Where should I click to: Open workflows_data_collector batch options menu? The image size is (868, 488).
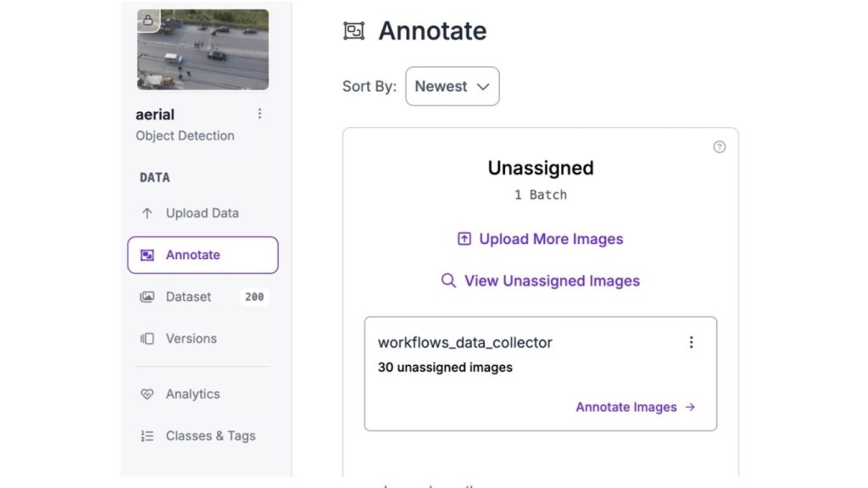tap(692, 342)
